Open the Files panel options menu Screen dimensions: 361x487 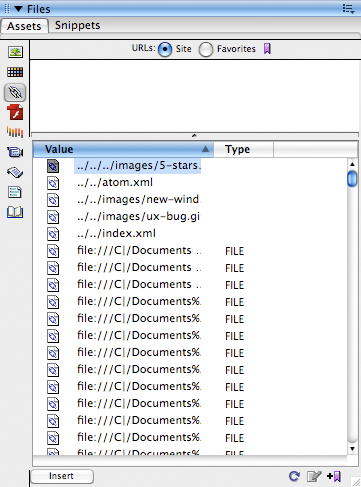[x=348, y=9]
